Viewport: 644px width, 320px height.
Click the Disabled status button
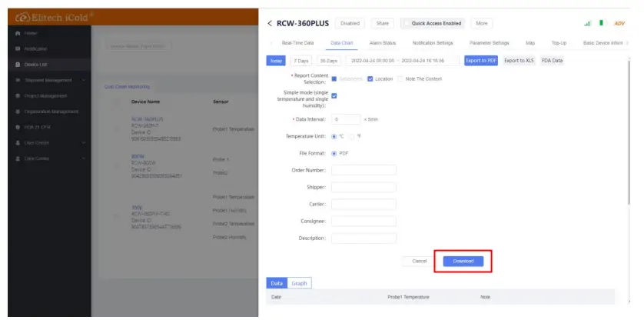pyautogui.click(x=350, y=23)
